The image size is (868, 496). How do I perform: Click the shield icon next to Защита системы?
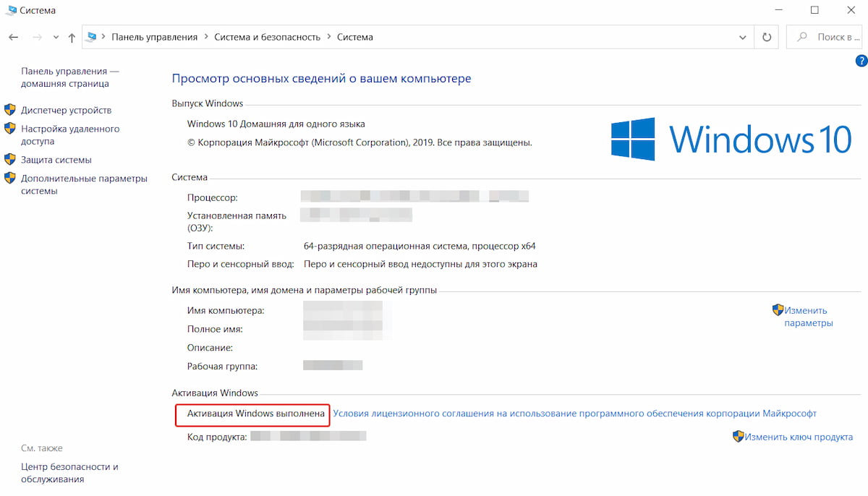click(10, 160)
